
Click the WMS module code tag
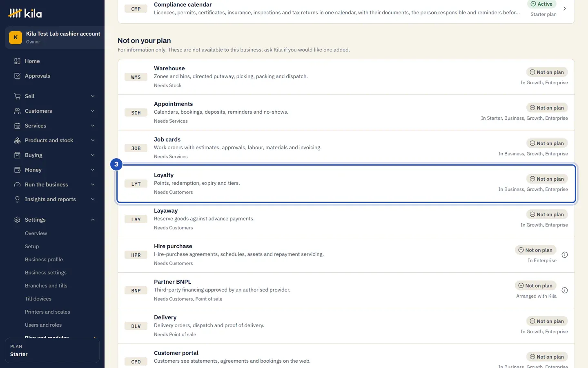tap(136, 77)
